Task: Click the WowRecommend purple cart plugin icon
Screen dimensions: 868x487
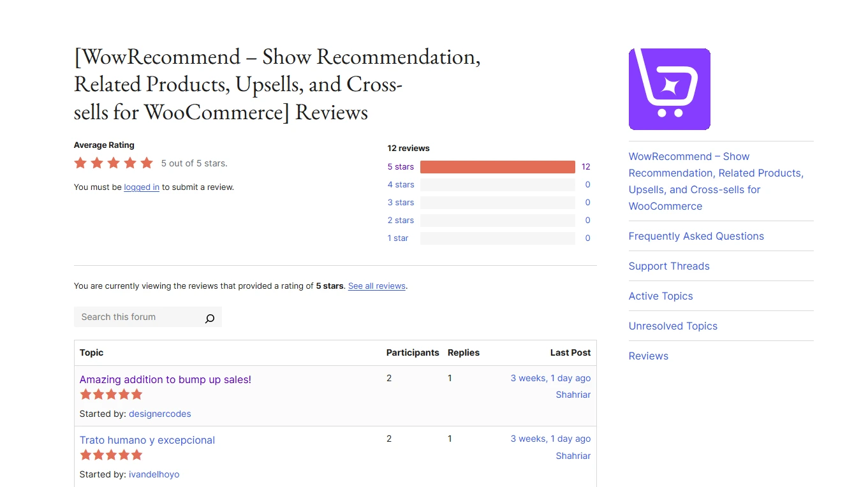Action: [x=669, y=89]
